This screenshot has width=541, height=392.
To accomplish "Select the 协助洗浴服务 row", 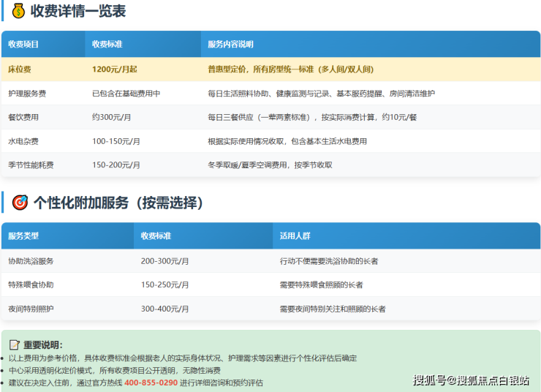I will coord(31,261).
